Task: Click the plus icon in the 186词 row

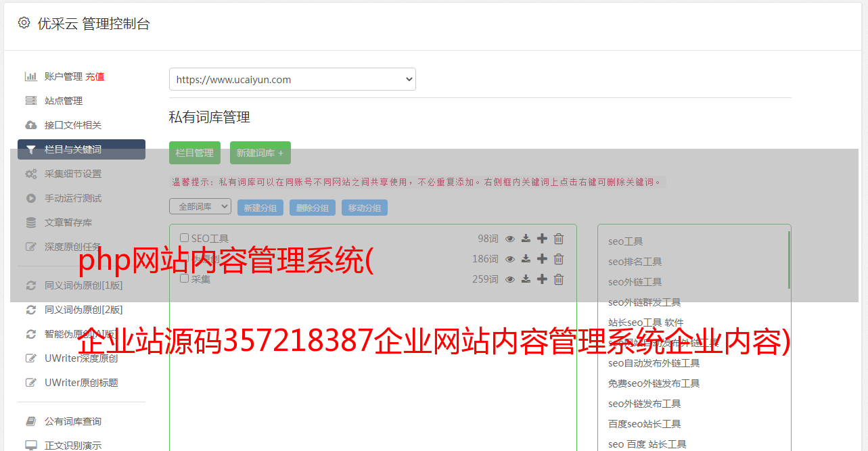Action: pyautogui.click(x=542, y=258)
